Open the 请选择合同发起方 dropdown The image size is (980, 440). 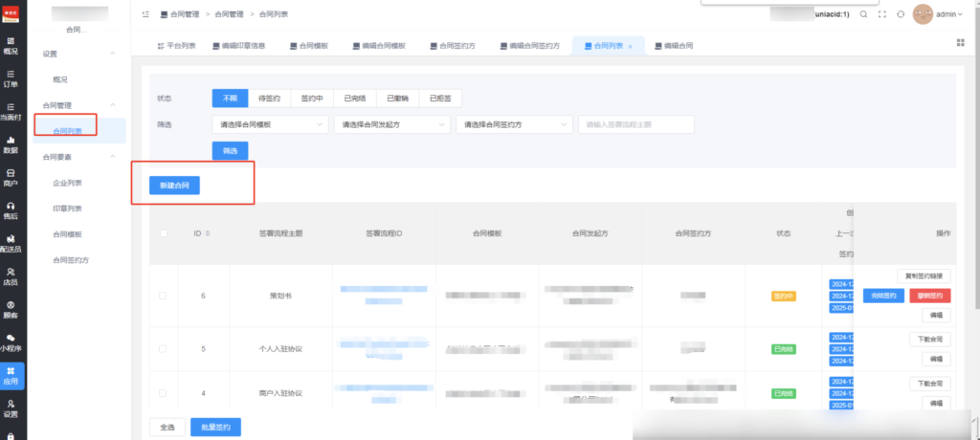(391, 124)
